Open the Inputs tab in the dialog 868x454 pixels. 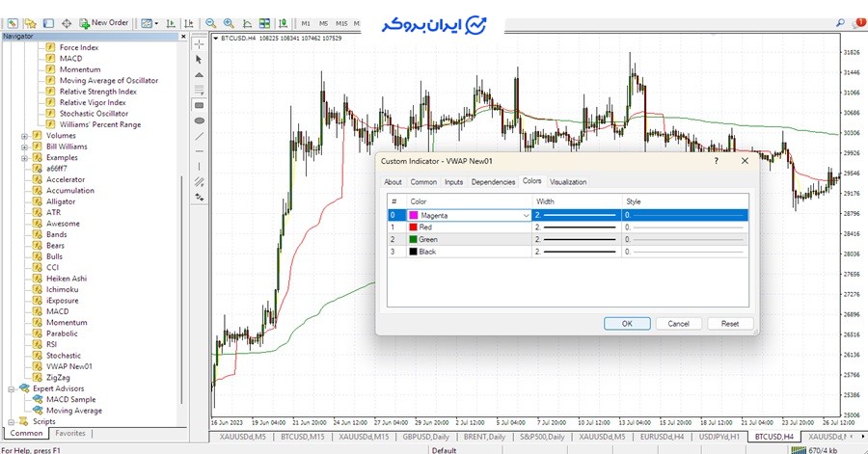pos(453,181)
